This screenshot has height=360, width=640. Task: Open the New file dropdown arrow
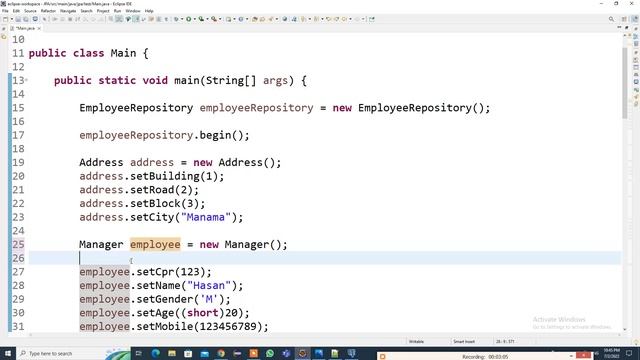point(11,19)
